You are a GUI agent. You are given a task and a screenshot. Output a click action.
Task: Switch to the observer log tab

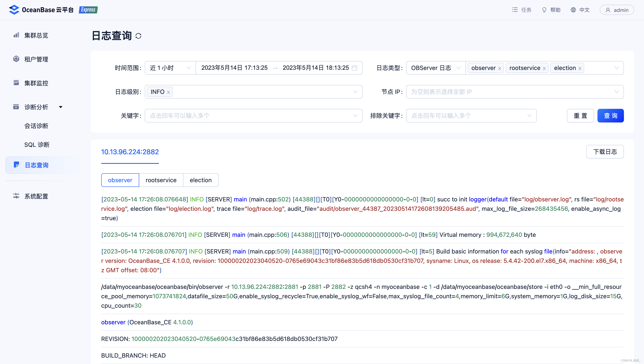[120, 180]
